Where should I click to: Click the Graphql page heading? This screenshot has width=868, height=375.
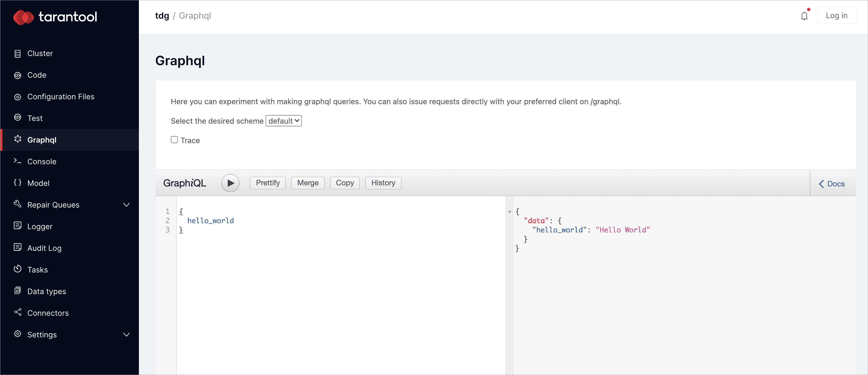coord(180,61)
